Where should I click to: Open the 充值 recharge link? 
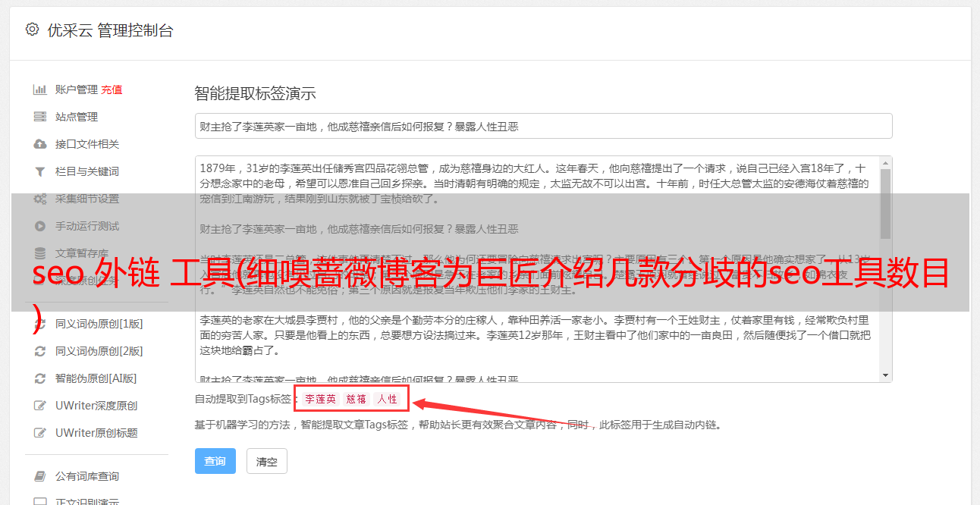coord(112,89)
